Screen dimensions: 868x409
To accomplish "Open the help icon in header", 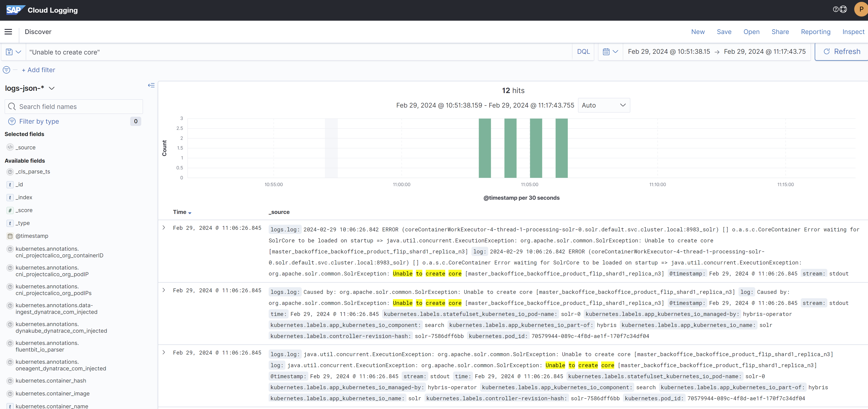I will tap(835, 9).
